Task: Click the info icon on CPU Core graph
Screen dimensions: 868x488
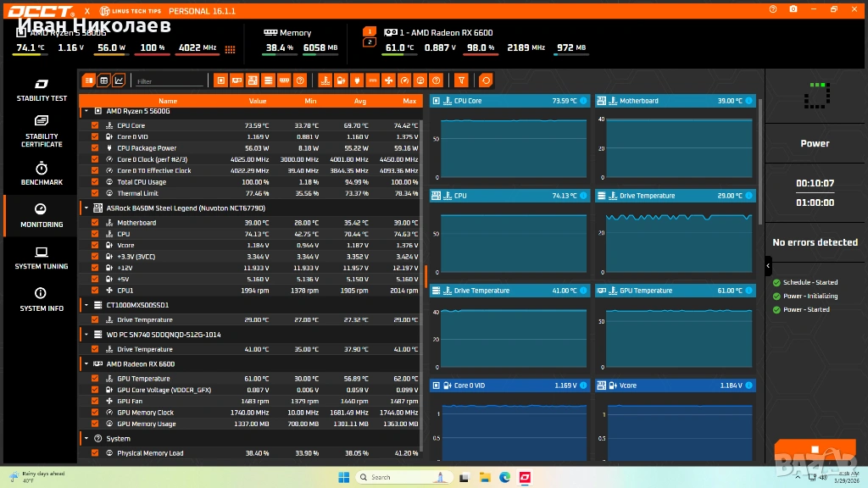Action: (x=583, y=101)
